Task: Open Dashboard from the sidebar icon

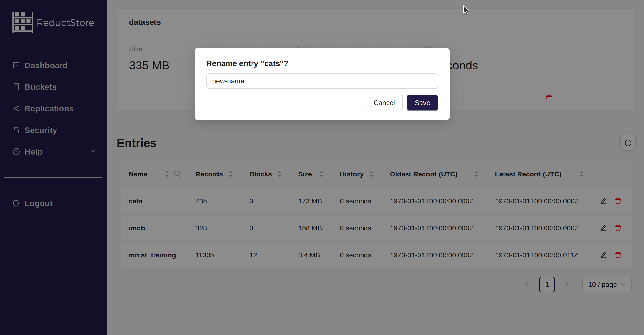Action: [x=16, y=65]
